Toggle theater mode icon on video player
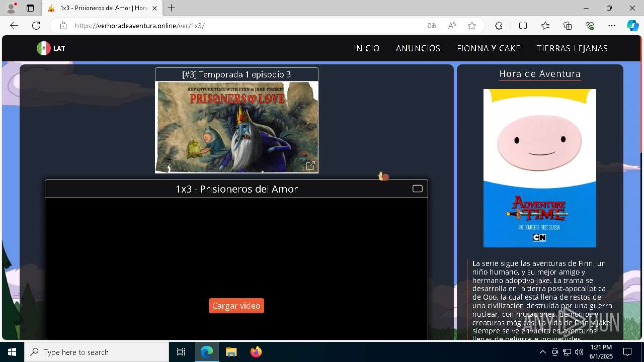The height and width of the screenshot is (362, 644). [x=418, y=189]
